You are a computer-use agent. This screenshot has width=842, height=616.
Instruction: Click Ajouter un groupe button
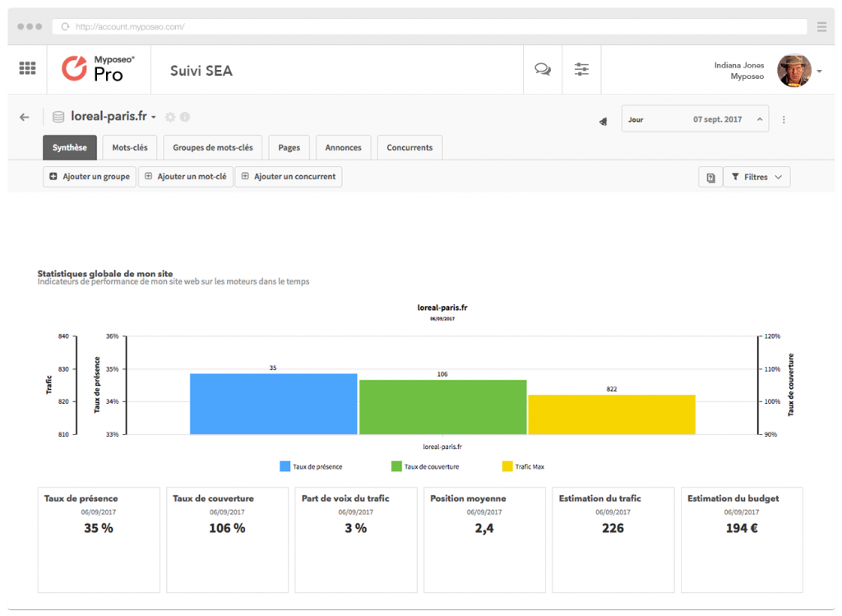tap(90, 177)
